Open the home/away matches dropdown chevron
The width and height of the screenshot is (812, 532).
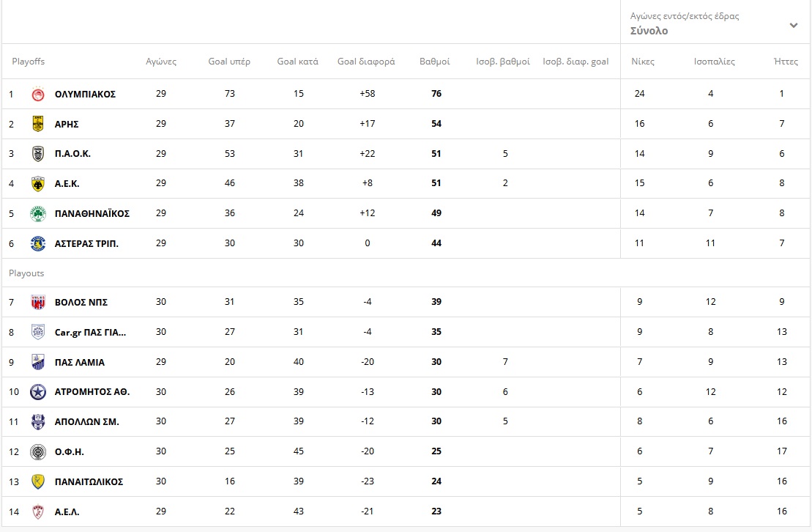pyautogui.click(x=793, y=25)
